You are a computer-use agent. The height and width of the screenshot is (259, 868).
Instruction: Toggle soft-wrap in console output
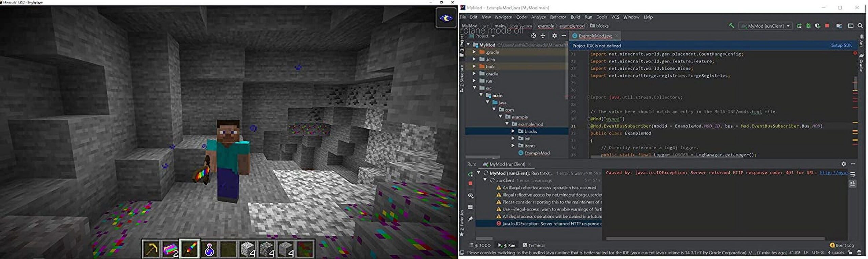pyautogui.click(x=853, y=174)
